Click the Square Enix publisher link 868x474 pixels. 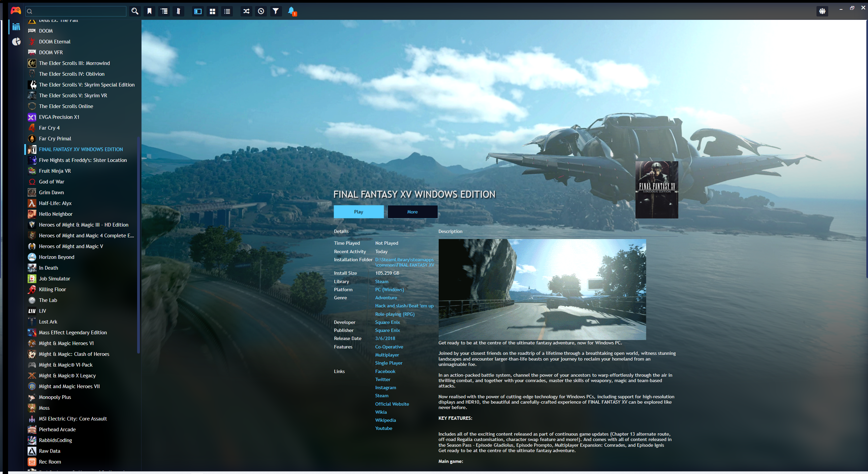coord(387,330)
